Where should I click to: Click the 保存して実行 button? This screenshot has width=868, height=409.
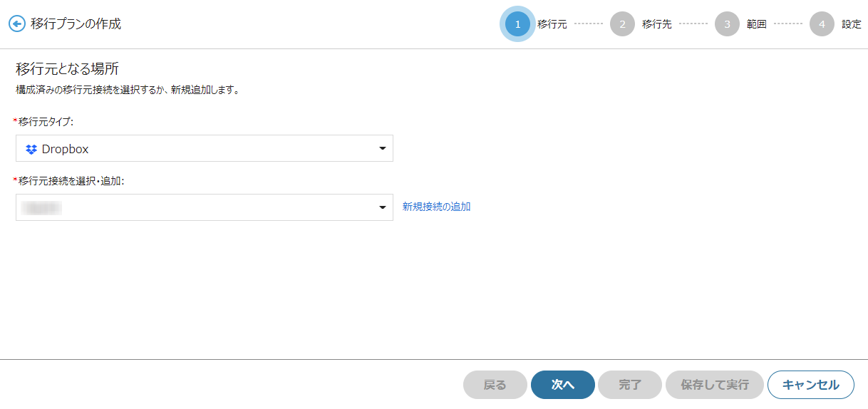tap(715, 385)
